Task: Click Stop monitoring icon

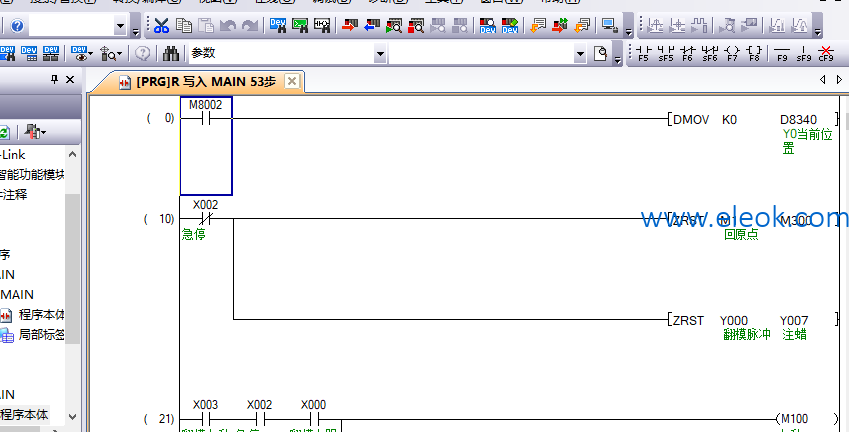Action: click(x=416, y=25)
